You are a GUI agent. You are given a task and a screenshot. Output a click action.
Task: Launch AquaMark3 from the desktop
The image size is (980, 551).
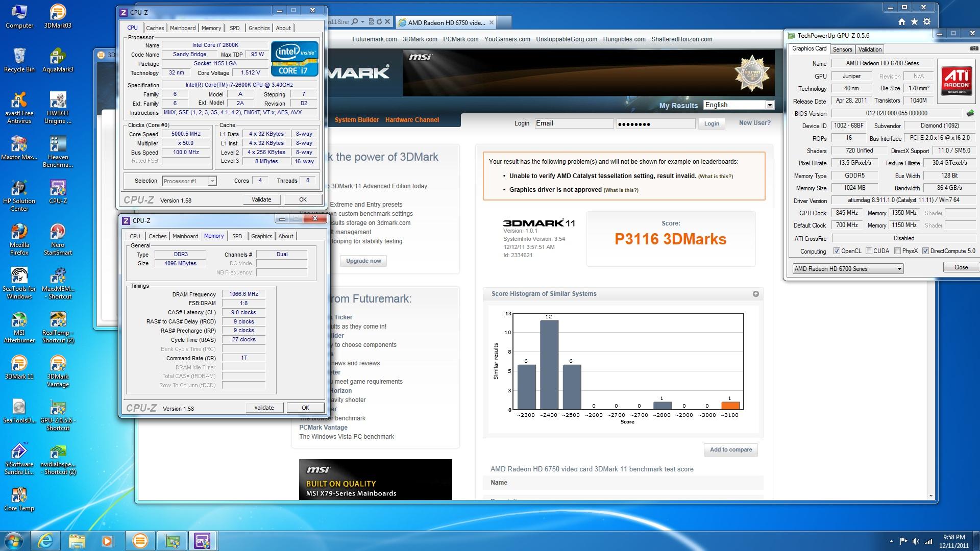(58, 60)
